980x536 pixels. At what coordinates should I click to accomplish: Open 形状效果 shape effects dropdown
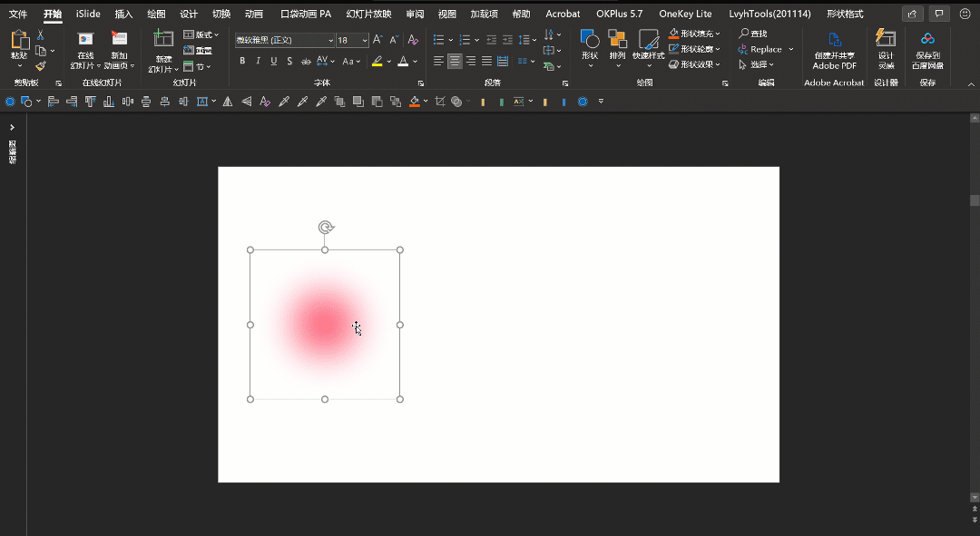pyautogui.click(x=694, y=64)
